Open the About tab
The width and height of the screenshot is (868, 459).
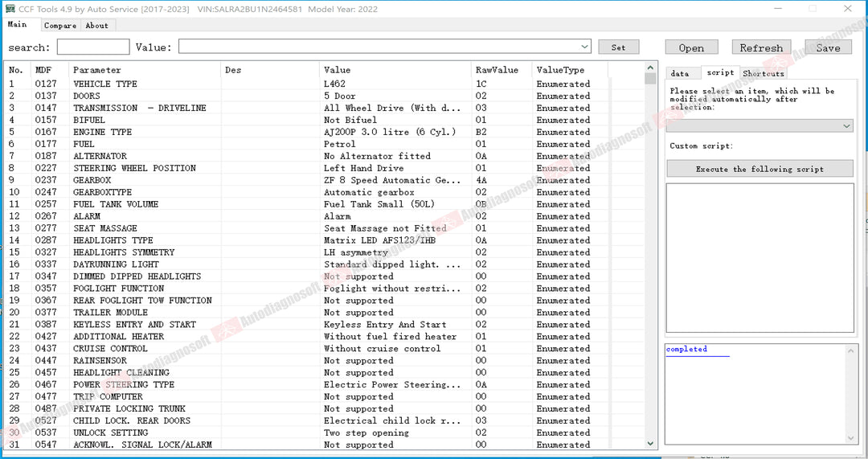(x=97, y=26)
